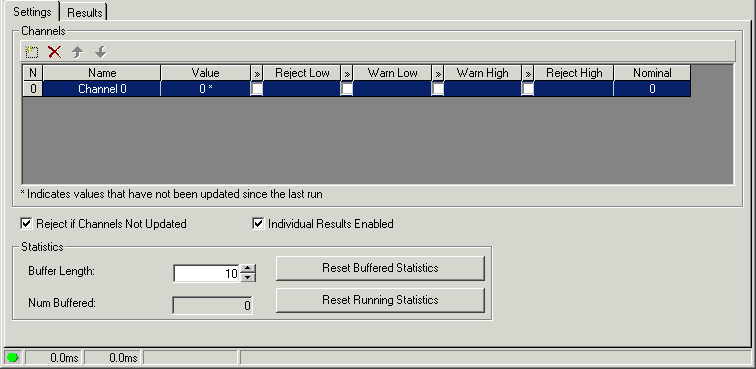Click the Name column header
This screenshot has height=369, width=756.
(102, 73)
